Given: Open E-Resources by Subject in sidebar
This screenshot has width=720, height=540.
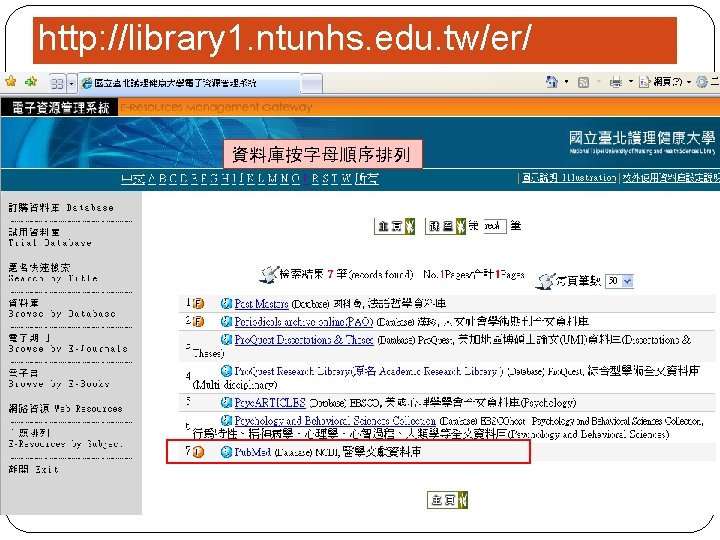Looking at the screenshot, I should coord(66,438).
